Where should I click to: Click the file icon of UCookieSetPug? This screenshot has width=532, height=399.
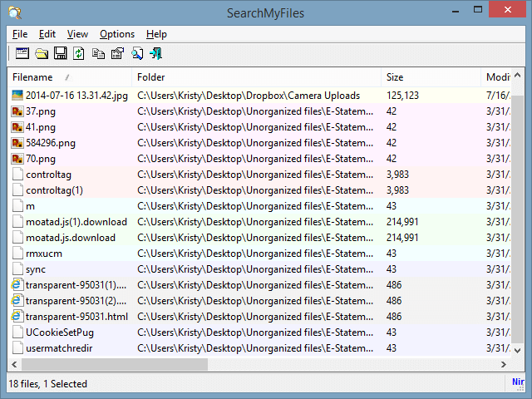pyautogui.click(x=17, y=332)
